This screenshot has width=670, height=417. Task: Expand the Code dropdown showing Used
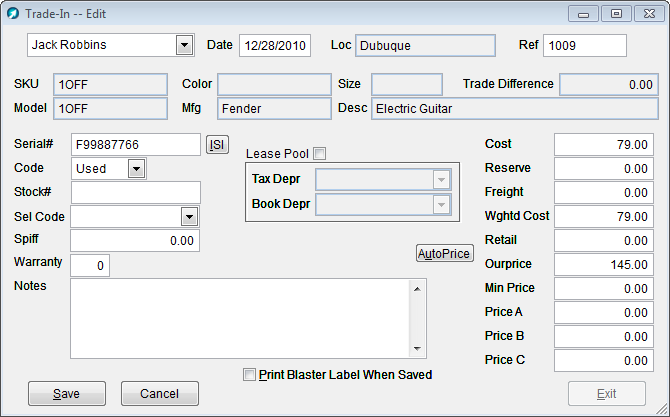click(x=136, y=169)
